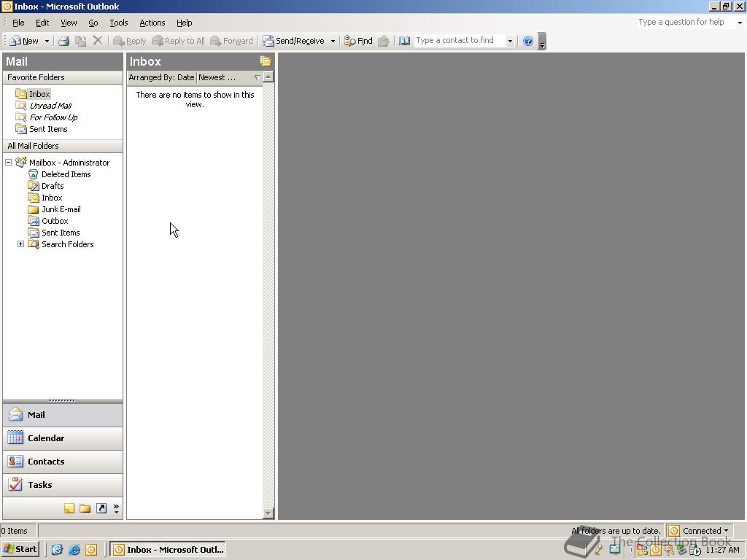Click the Print icon in toolbar

pos(64,41)
